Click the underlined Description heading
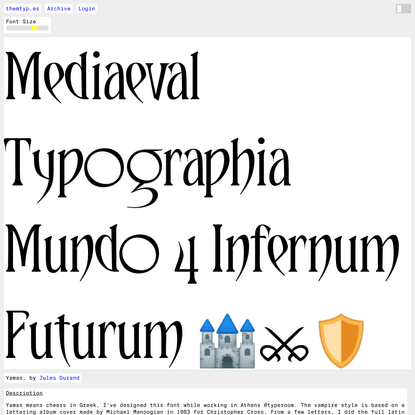415x415 pixels. click(24, 393)
